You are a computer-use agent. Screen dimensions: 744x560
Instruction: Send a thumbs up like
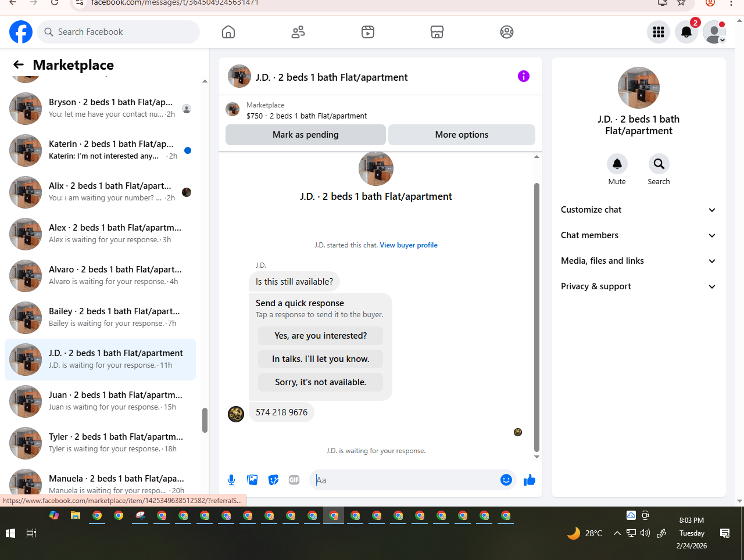(529, 480)
